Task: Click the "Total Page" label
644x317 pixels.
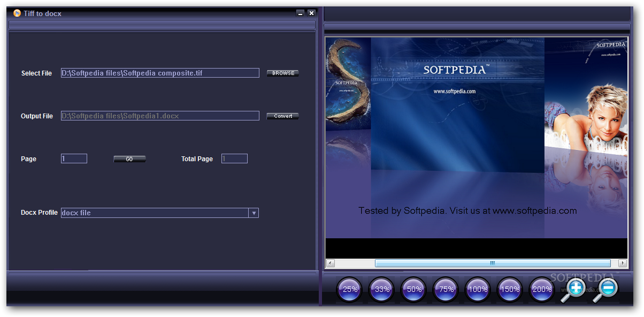Action: [x=197, y=159]
